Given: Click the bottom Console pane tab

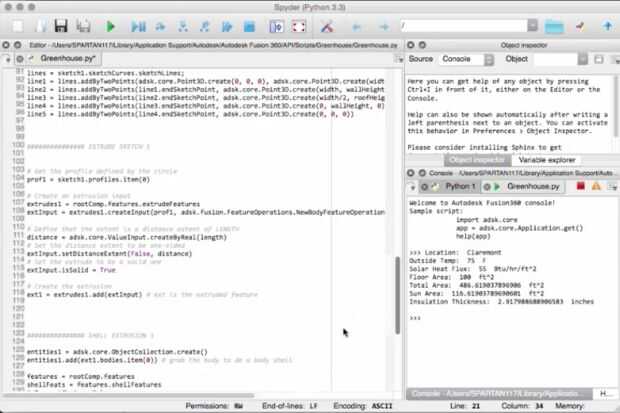Looking at the screenshot, I should click(499, 394).
